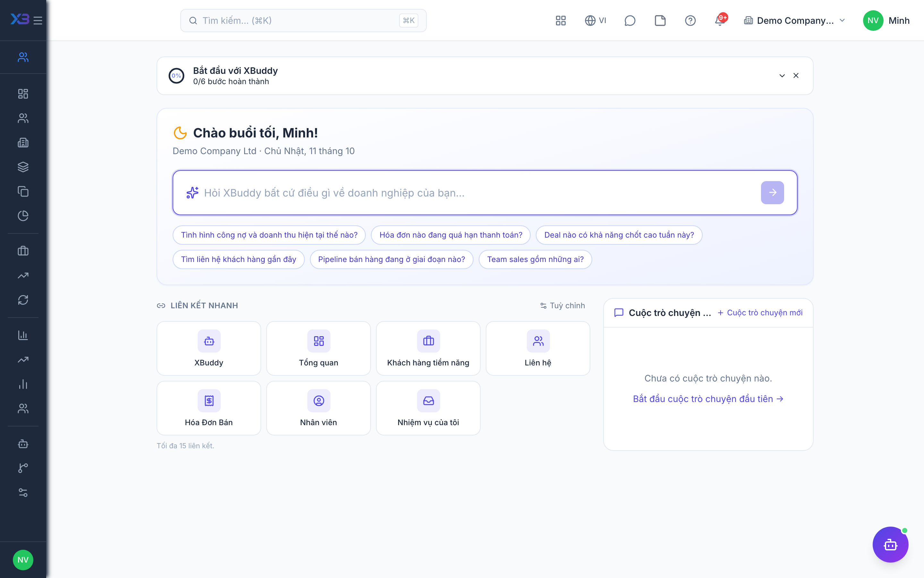Open the notes page icon in header
Screen dimensions: 924x578
[660, 21]
